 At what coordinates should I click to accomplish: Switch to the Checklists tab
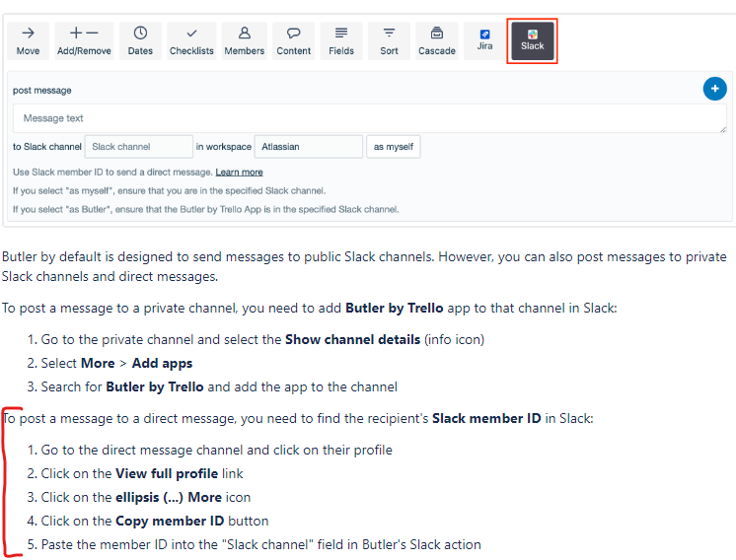click(x=191, y=40)
